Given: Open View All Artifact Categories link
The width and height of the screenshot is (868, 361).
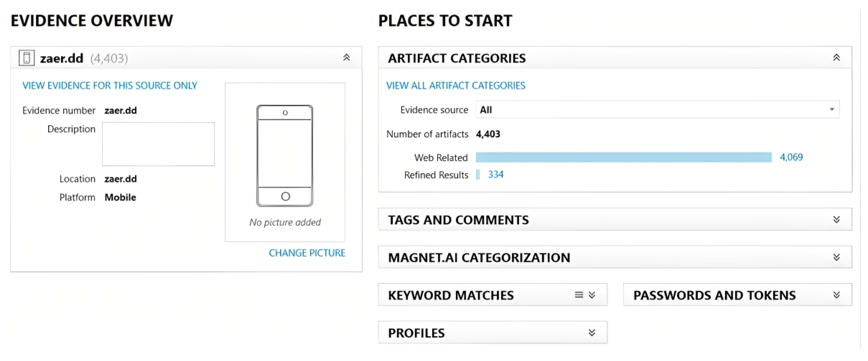Looking at the screenshot, I should pos(456,86).
